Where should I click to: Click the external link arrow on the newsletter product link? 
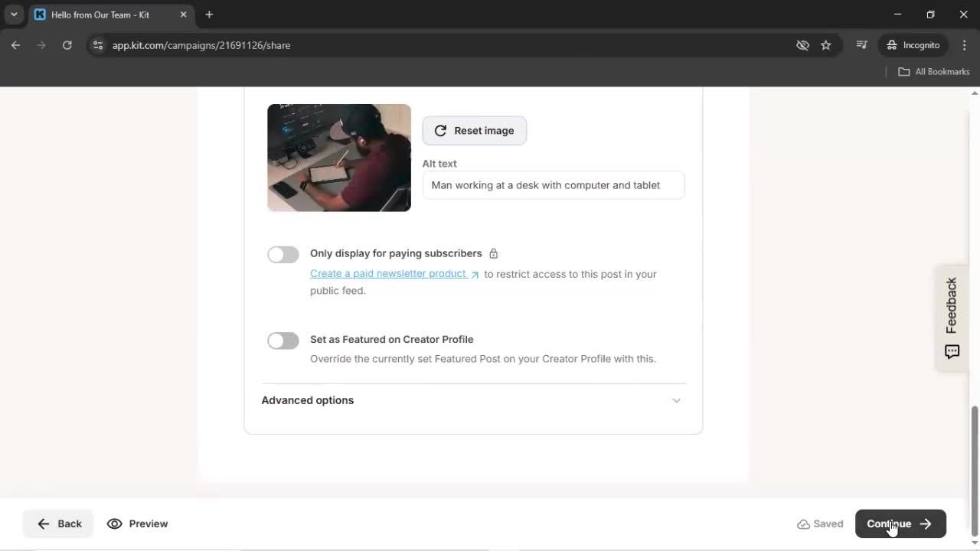pyautogui.click(x=475, y=273)
